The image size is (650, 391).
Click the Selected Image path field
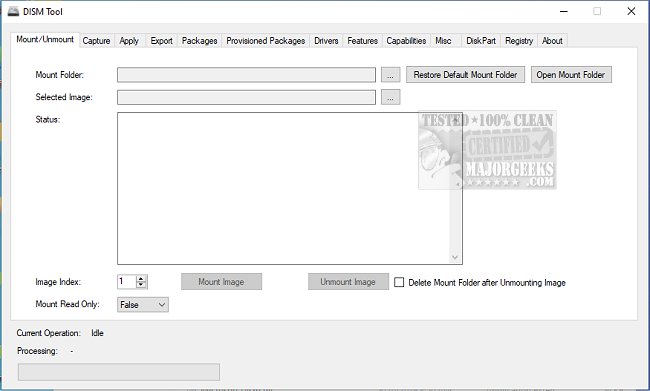pyautogui.click(x=246, y=97)
